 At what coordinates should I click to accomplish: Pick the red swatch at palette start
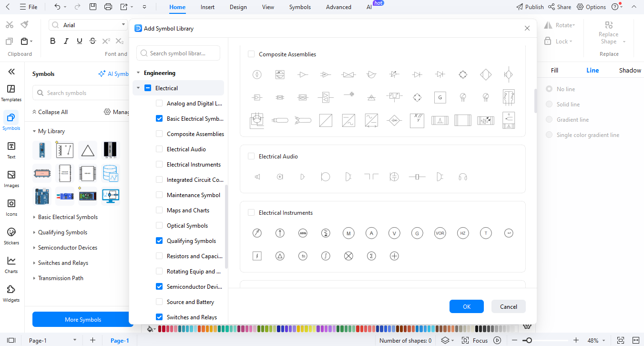pos(160,329)
